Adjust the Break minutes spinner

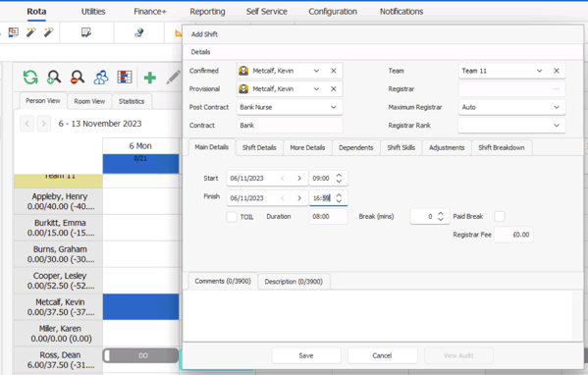coord(441,216)
